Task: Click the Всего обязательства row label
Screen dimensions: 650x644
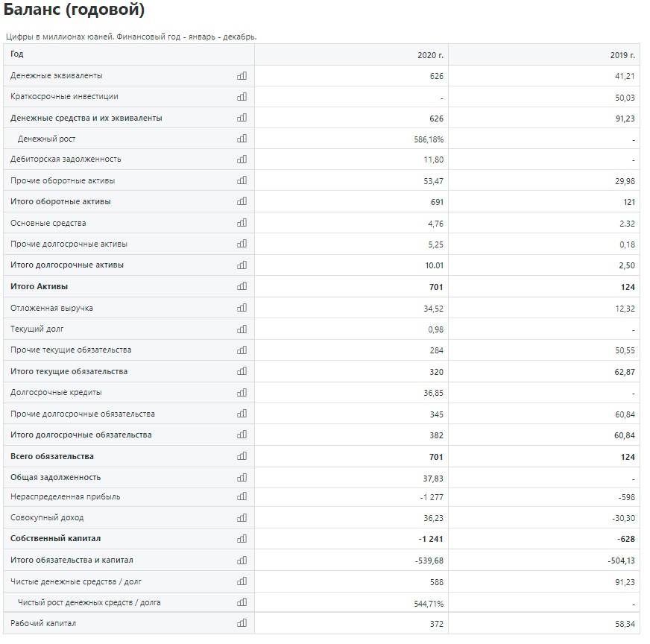Action: tap(52, 456)
